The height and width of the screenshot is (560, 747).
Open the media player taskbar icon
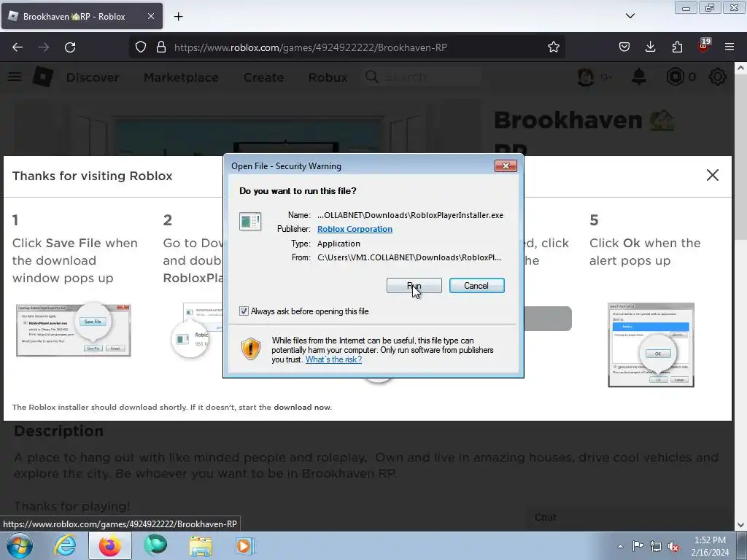click(x=245, y=546)
